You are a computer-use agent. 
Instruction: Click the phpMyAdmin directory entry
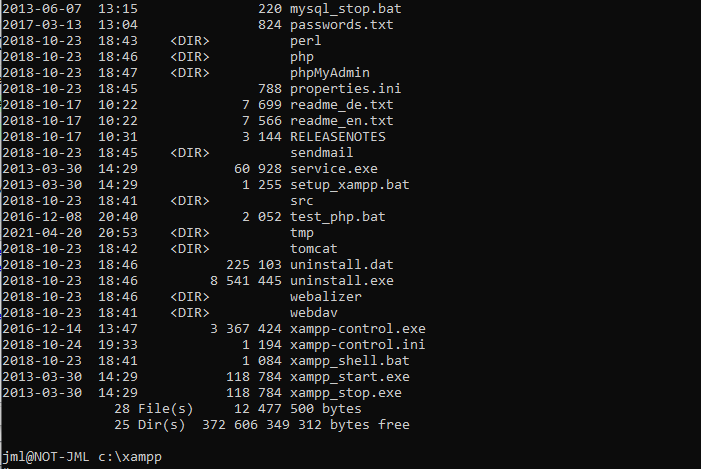coord(329,72)
